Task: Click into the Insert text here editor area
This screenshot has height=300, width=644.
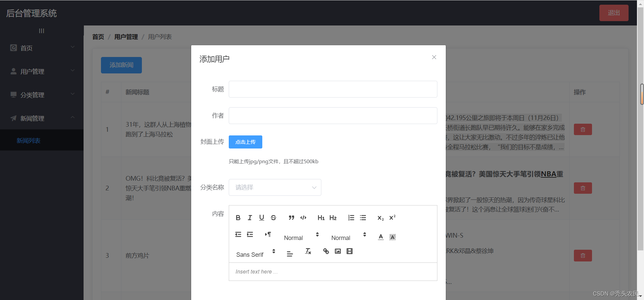Action: pos(333,272)
